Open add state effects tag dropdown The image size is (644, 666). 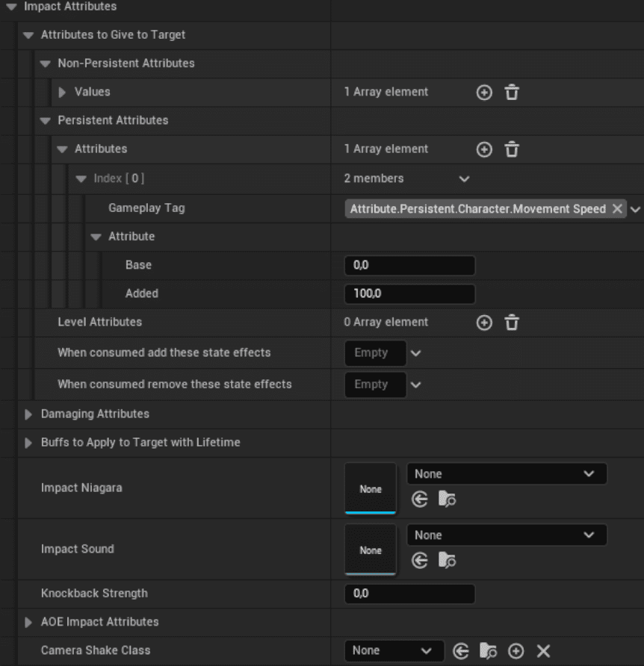pyautogui.click(x=415, y=353)
